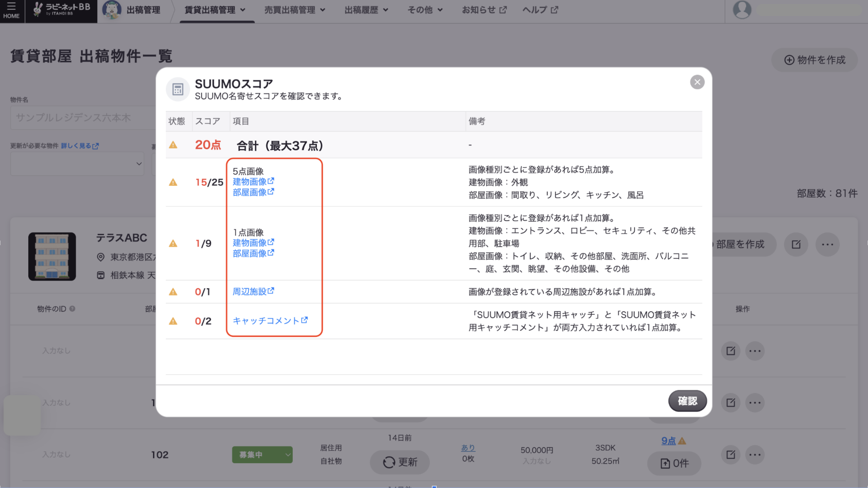Click the テラスABC building thumbnail

(x=52, y=257)
